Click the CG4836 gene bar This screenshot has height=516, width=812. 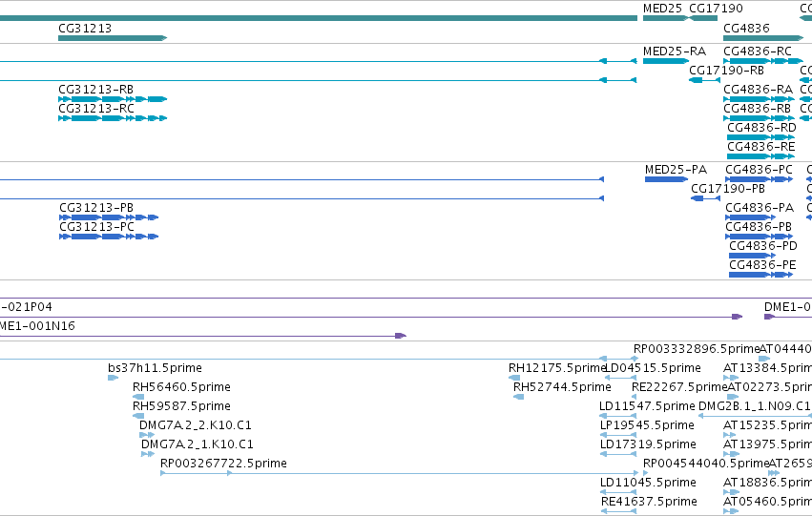(x=763, y=38)
